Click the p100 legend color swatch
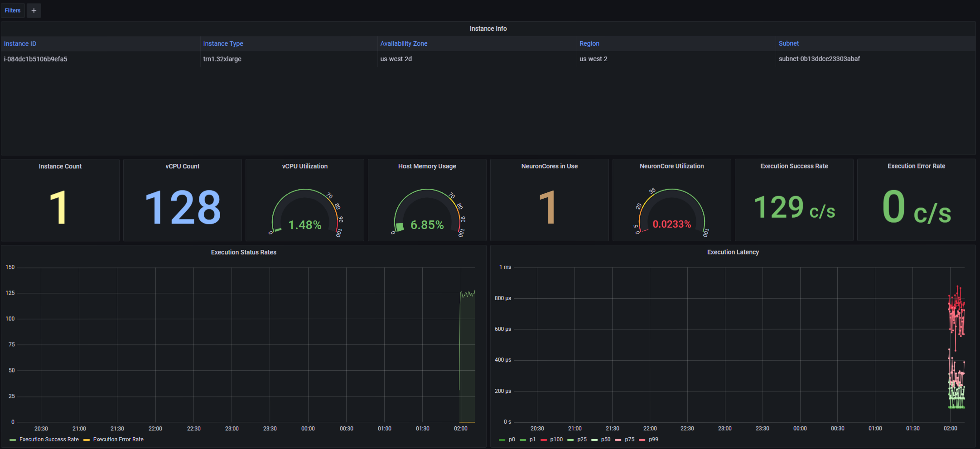The height and width of the screenshot is (449, 980). tap(544, 439)
